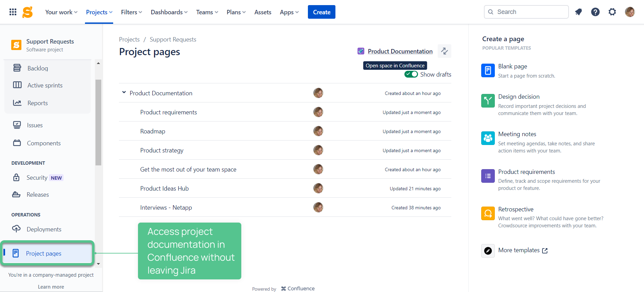Click the Jira Software logo
This screenshot has height=292, width=644.
pyautogui.click(x=28, y=12)
